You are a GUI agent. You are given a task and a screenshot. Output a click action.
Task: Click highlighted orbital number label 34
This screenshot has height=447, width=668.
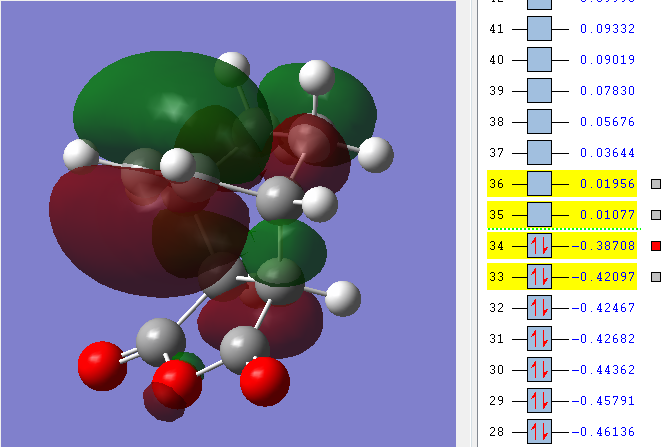(x=497, y=246)
